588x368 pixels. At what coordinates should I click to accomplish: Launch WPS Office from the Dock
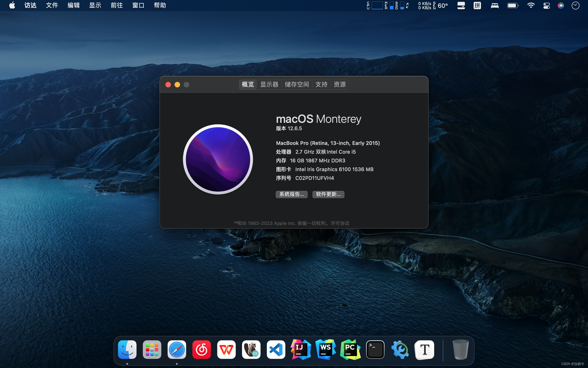pyautogui.click(x=226, y=350)
